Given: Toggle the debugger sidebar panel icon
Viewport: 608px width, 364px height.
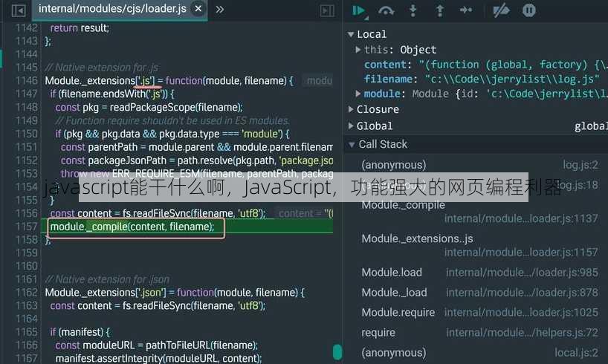Looking at the screenshot, I should (x=327, y=10).
